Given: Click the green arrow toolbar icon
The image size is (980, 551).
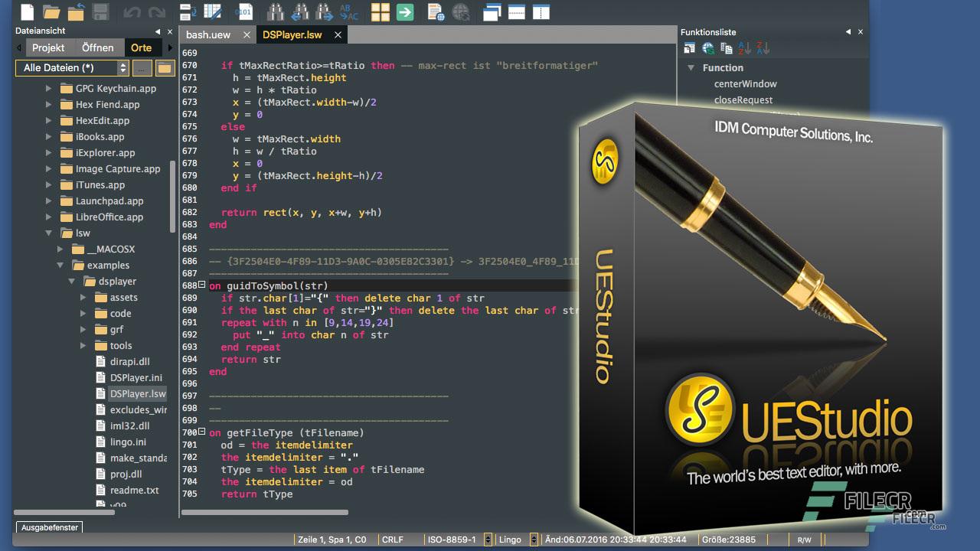Looking at the screenshot, I should [405, 11].
